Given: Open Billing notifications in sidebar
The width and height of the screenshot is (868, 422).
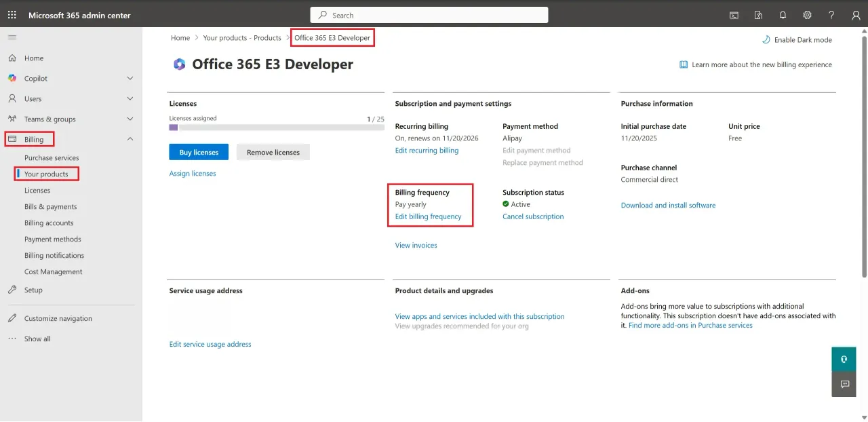Looking at the screenshot, I should tap(54, 256).
